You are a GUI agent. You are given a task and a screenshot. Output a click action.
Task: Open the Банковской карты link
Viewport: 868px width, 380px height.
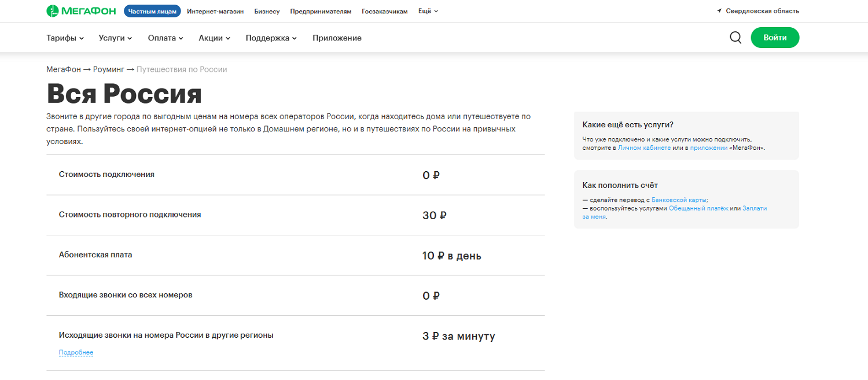679,200
